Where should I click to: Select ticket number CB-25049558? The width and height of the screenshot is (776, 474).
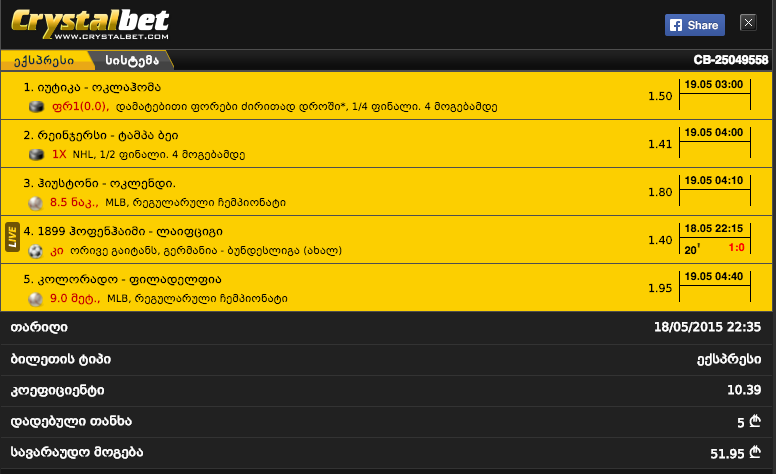click(x=730, y=60)
